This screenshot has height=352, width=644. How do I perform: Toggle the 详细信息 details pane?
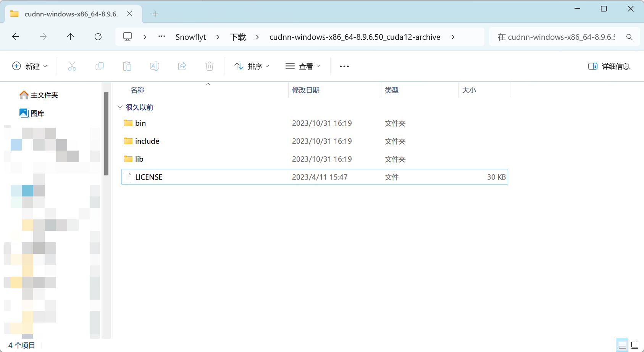coord(609,66)
